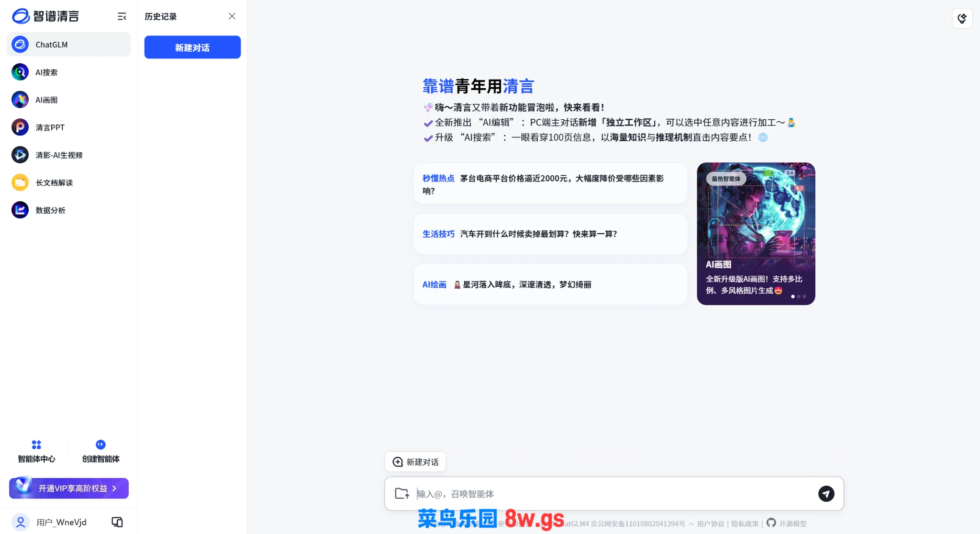Click the send arrow button
Viewport: 980px width, 534px height.
coord(826,493)
